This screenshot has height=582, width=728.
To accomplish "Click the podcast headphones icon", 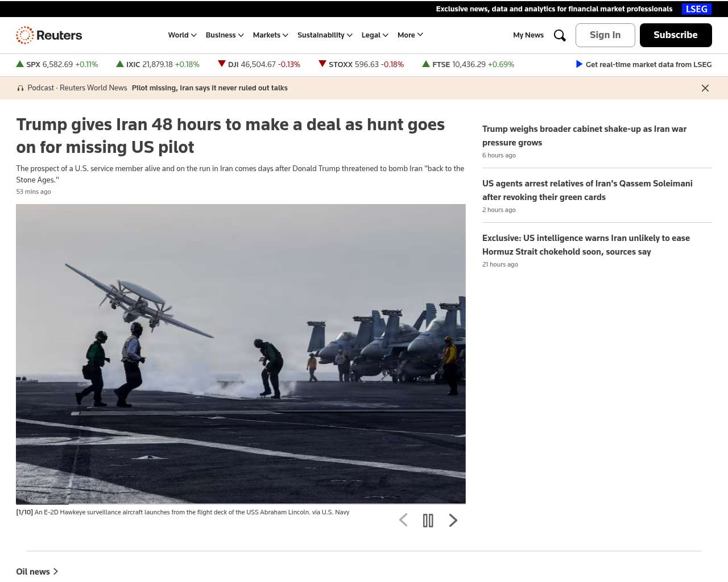I will coord(20,88).
